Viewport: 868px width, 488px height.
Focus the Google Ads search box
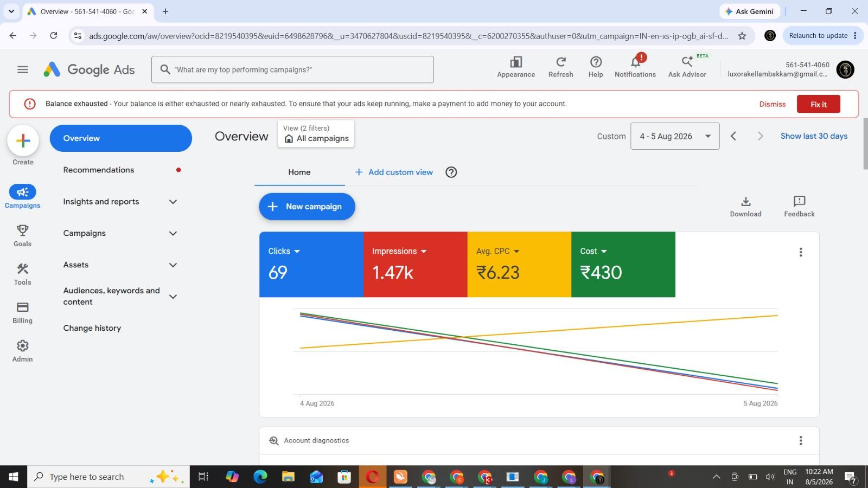292,69
